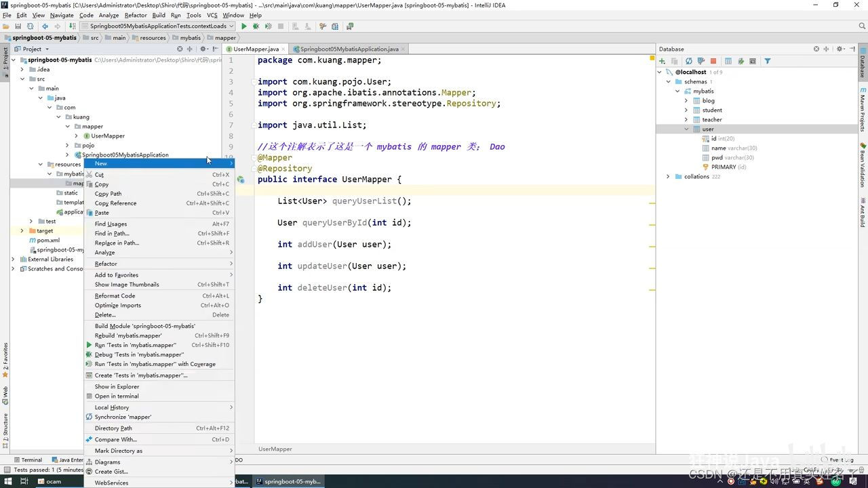
Task: Expand the target folder in Project tree
Action: [22, 230]
